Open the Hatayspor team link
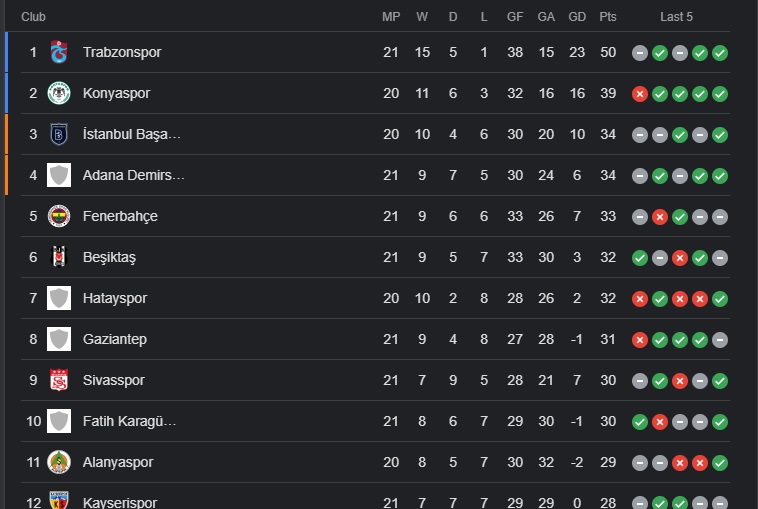Viewport: 758px width, 509px height. [x=115, y=298]
